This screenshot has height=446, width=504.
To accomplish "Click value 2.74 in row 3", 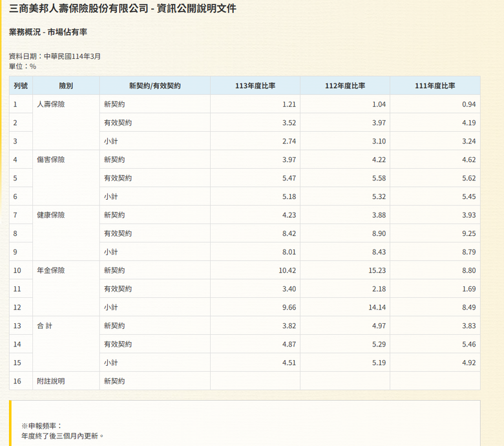I will [289, 141].
